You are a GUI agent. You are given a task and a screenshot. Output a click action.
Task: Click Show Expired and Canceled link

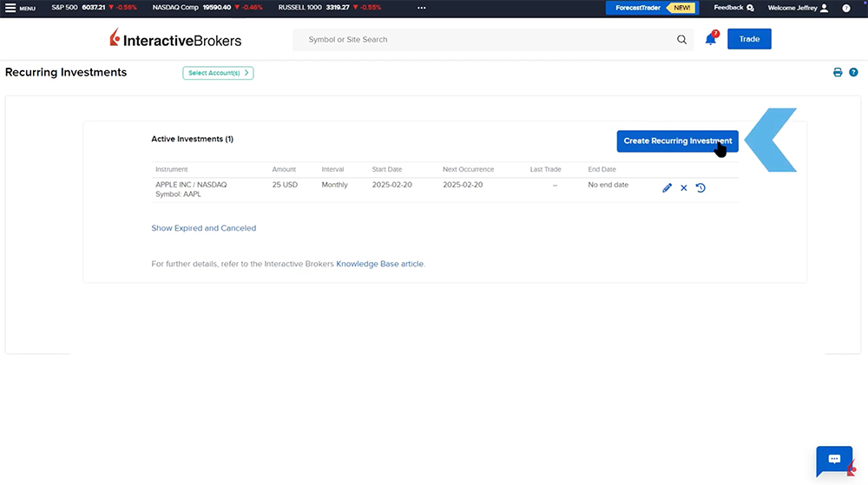204,228
